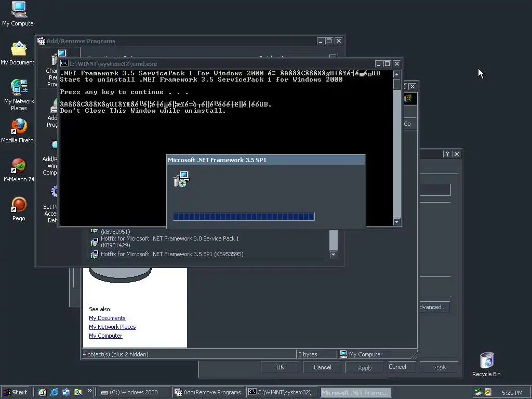Click the icon beside Hotfix KB981429 entry

(x=95, y=242)
